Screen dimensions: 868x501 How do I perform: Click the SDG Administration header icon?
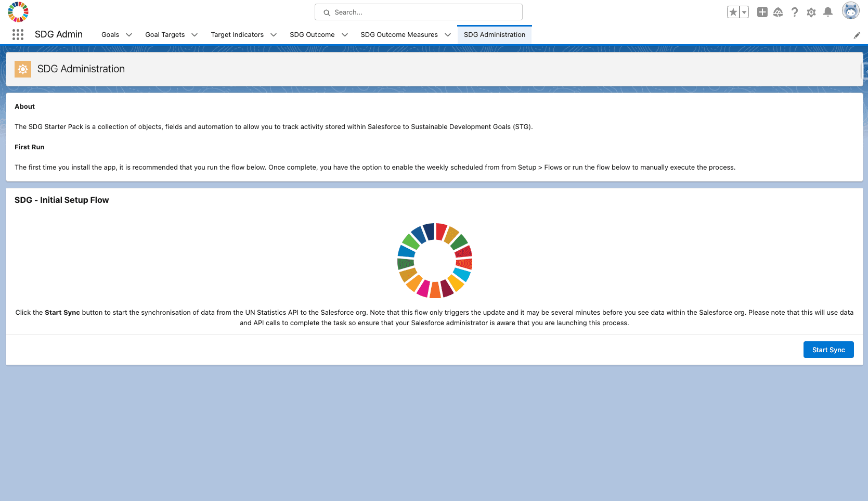click(23, 69)
